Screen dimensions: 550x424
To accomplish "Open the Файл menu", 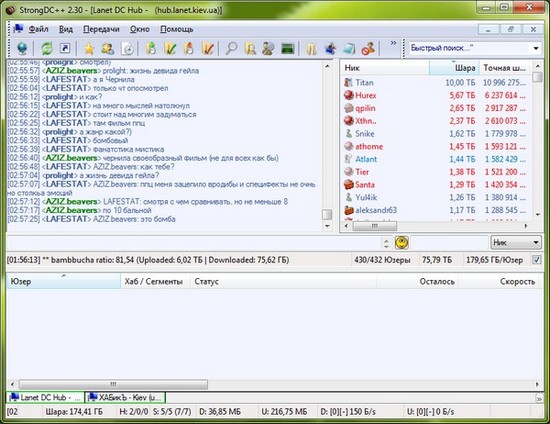I will (x=38, y=29).
